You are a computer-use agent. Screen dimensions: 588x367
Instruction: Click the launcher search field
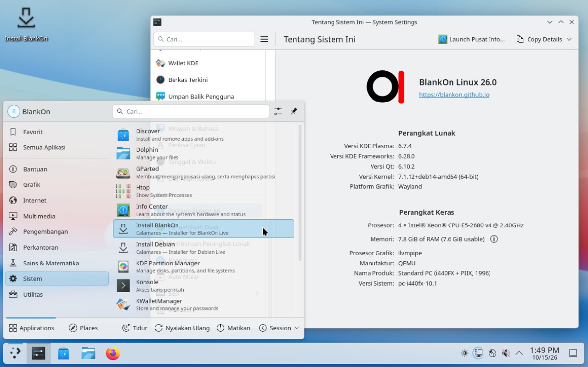[191, 111]
